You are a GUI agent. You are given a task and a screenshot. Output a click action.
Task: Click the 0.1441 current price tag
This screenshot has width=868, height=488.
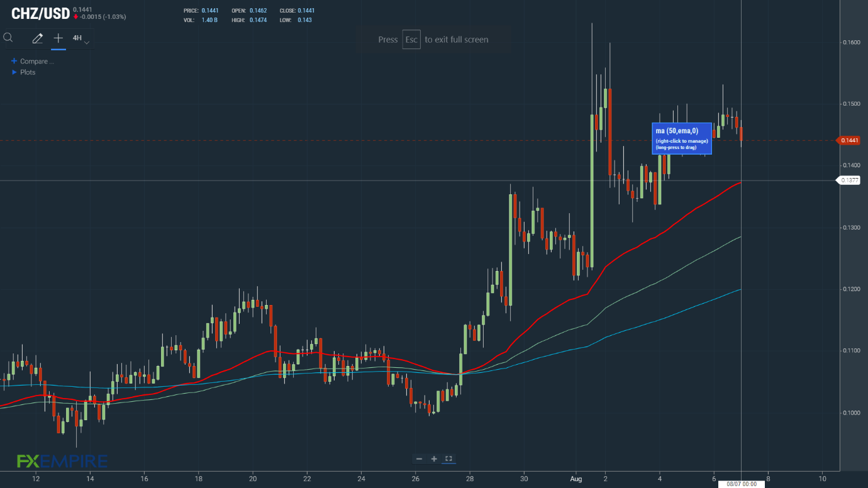[849, 140]
